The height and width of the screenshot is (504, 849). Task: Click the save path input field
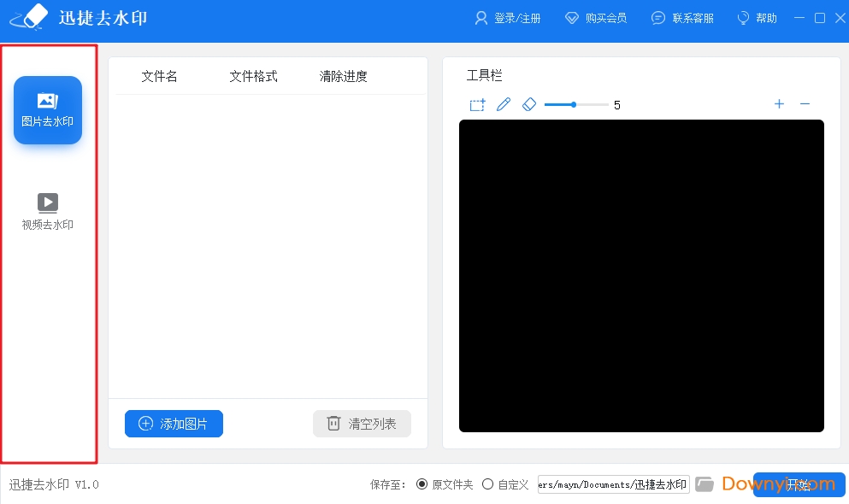(x=612, y=484)
